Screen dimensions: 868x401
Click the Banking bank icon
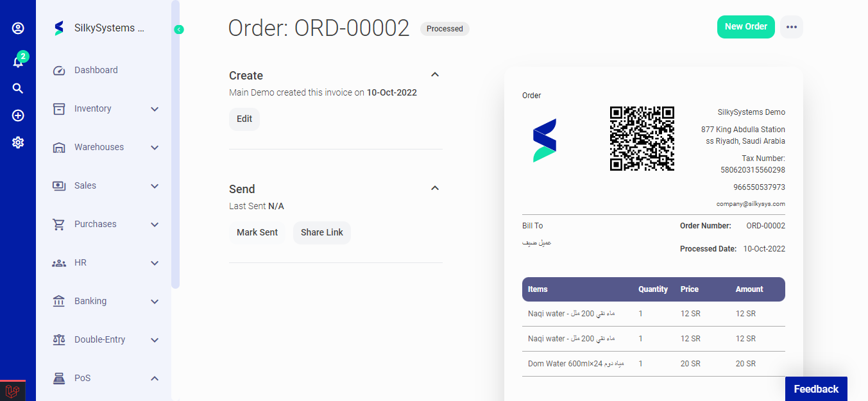point(58,301)
